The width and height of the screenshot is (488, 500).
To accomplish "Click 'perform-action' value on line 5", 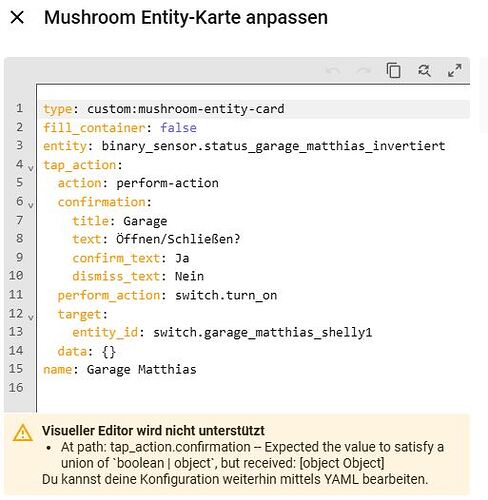I will click(167, 183).
